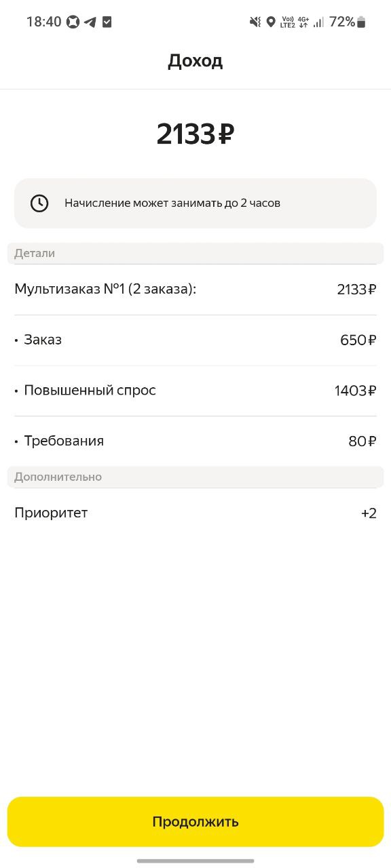This screenshot has width=391, height=868.
Task: Tap the location status icon
Action: click(x=271, y=22)
